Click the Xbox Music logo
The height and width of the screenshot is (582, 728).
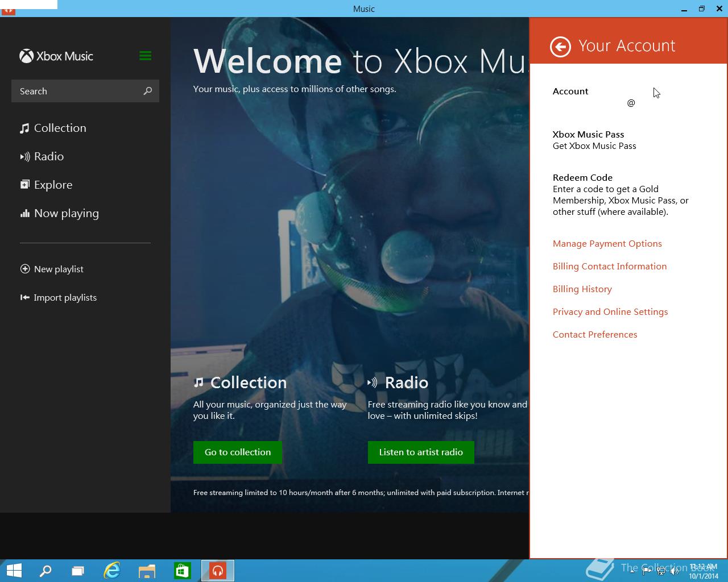click(x=56, y=56)
